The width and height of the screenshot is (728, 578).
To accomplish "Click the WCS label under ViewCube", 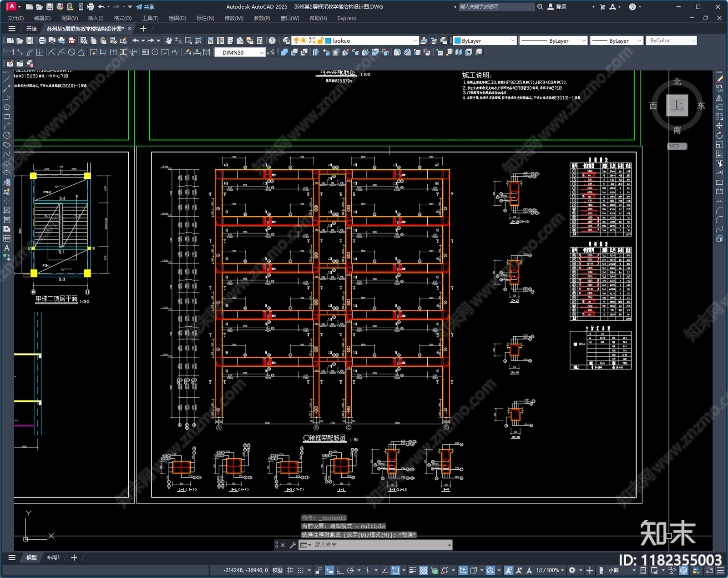I will click(x=677, y=146).
